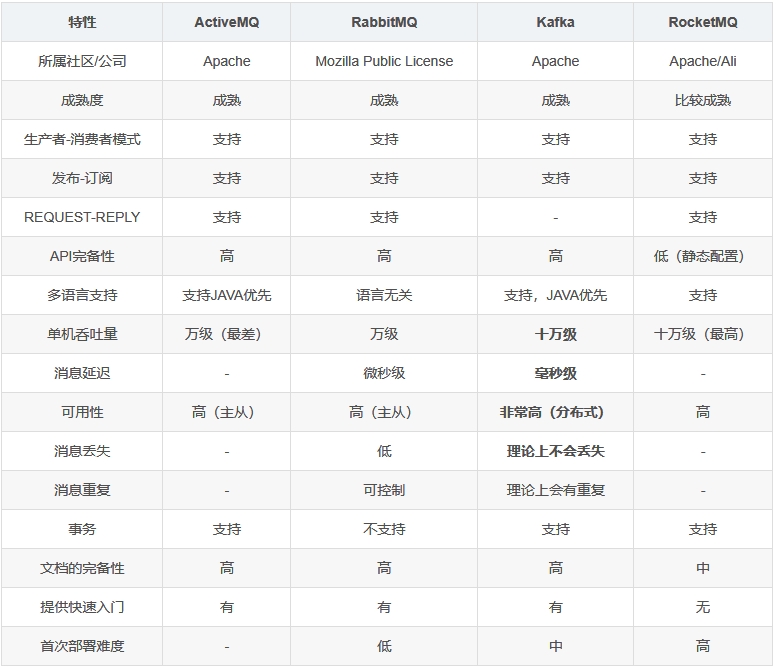Select the 提供快速入门 row label
Image resolution: width=776 pixels, height=667 pixels.
tap(82, 607)
